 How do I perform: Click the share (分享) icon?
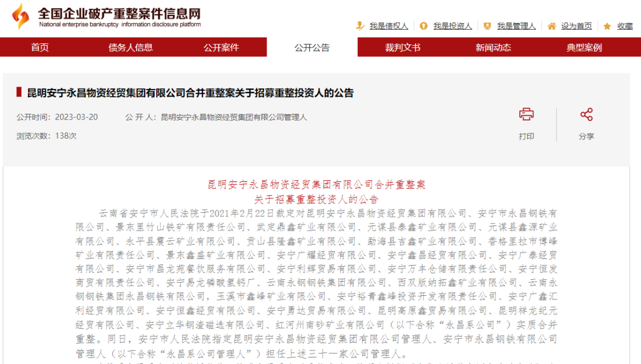586,114
